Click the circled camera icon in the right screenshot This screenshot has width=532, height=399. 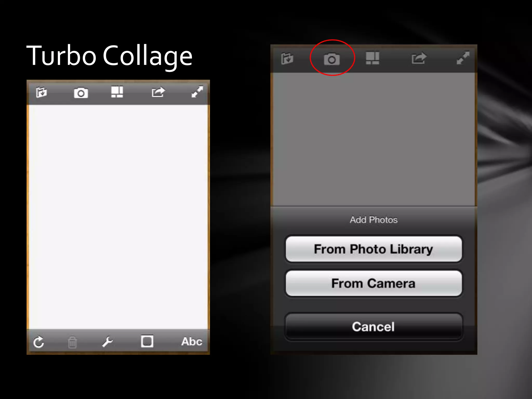coord(332,59)
